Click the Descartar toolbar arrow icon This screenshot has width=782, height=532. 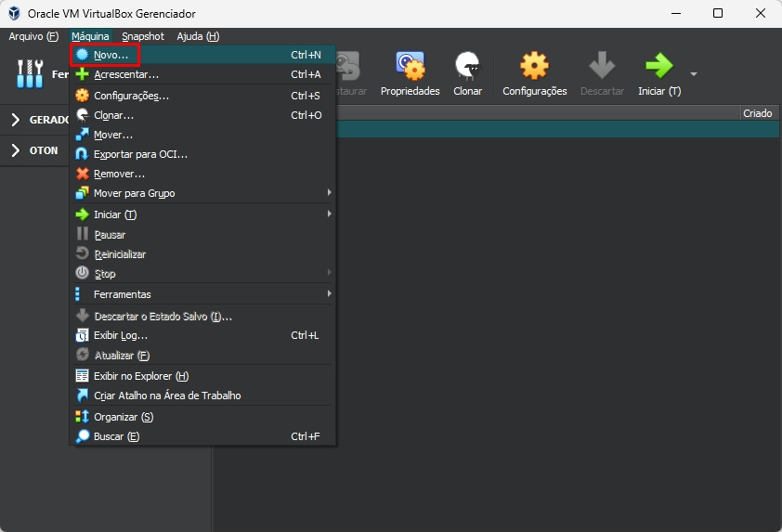click(x=602, y=65)
